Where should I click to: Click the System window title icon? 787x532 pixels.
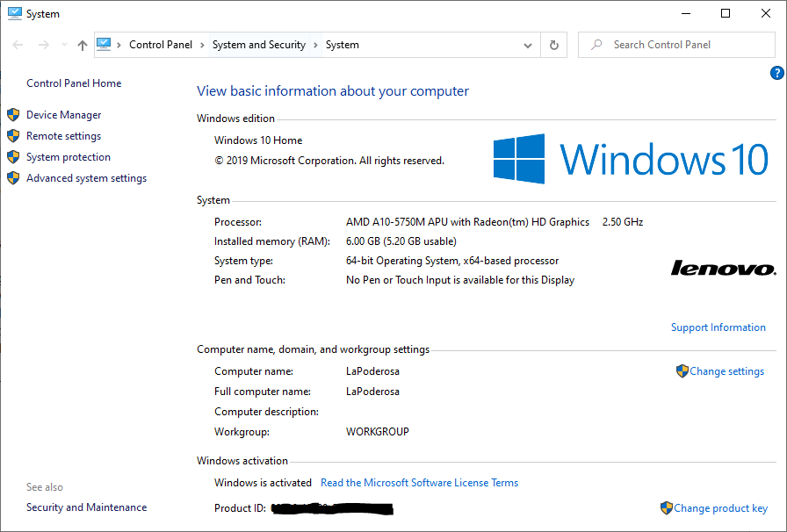pos(15,13)
